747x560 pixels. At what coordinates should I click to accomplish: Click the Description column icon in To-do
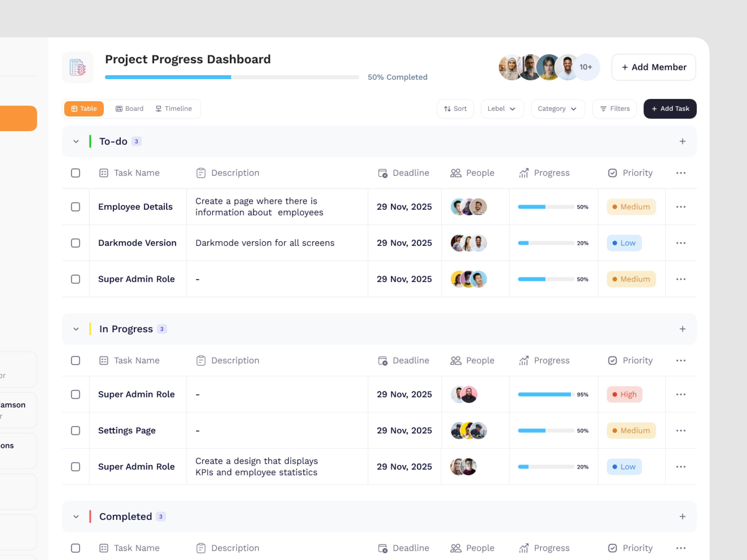point(201,173)
